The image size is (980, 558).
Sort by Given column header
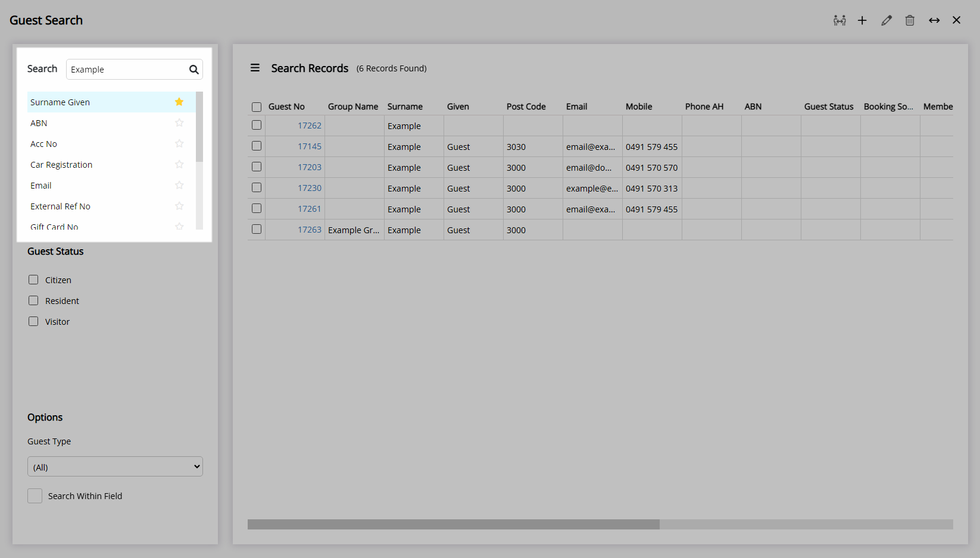(458, 106)
